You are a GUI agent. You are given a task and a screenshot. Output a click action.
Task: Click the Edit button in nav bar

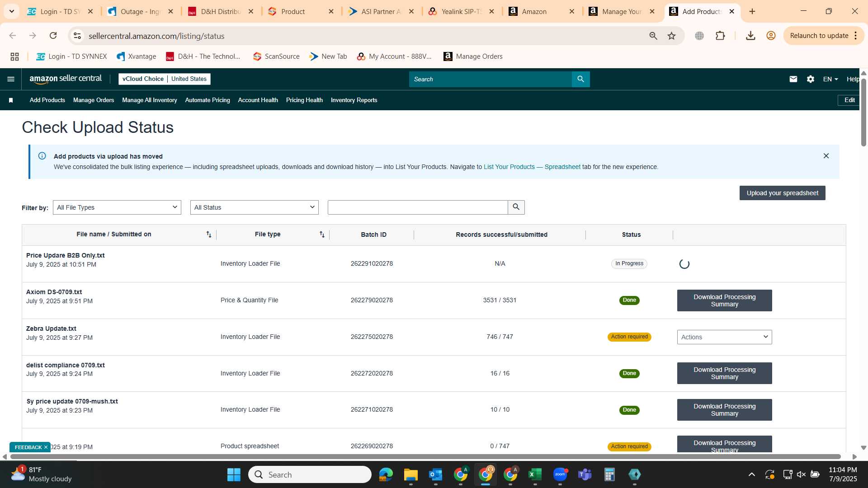tap(849, 100)
